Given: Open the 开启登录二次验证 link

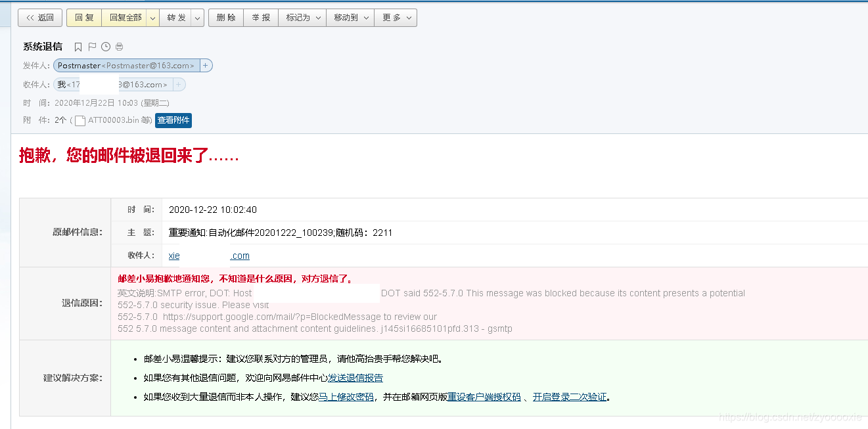Looking at the screenshot, I should coord(570,397).
